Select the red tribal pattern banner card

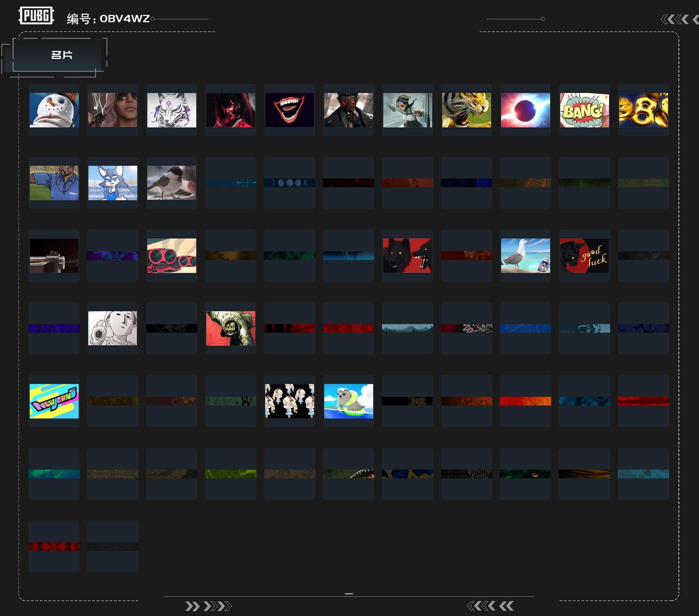[54, 547]
